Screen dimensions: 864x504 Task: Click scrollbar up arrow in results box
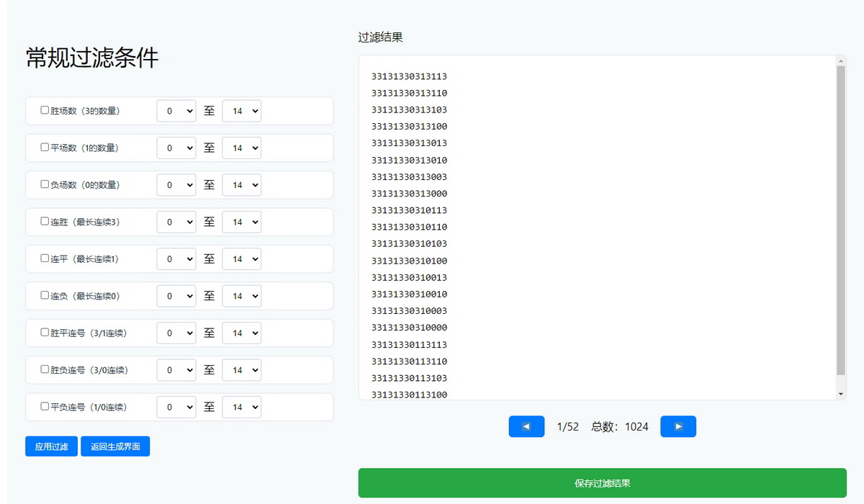tap(840, 60)
